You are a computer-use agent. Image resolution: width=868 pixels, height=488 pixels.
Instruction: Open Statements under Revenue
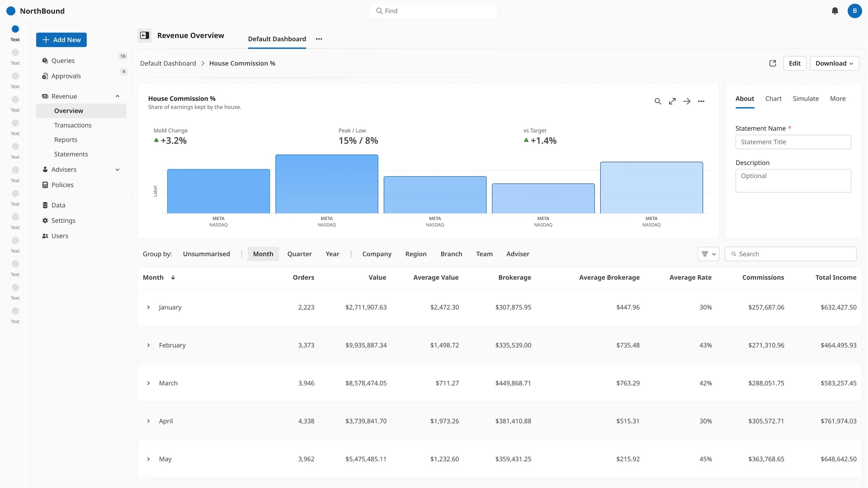(71, 154)
